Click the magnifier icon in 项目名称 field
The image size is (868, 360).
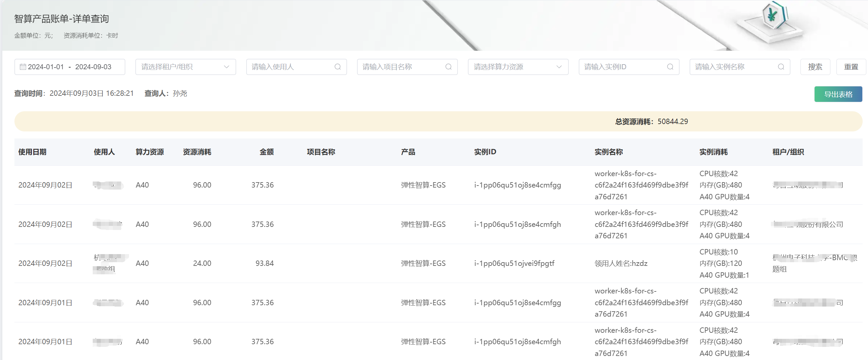point(448,67)
